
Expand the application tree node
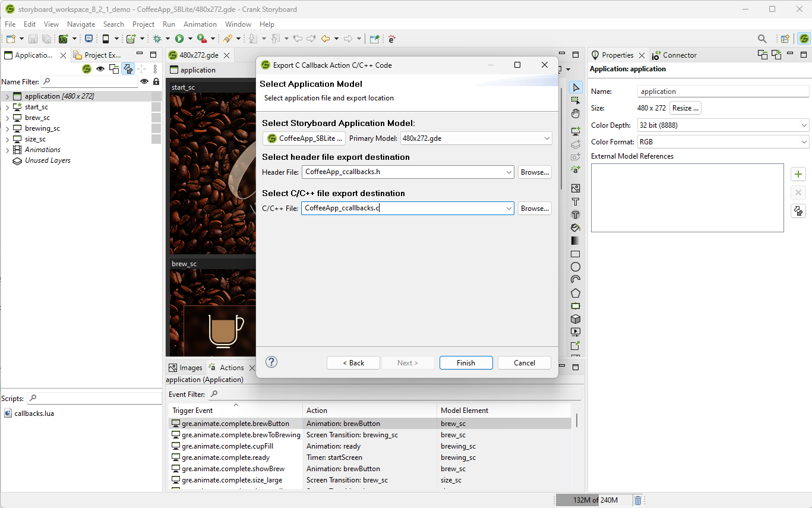tap(7, 96)
